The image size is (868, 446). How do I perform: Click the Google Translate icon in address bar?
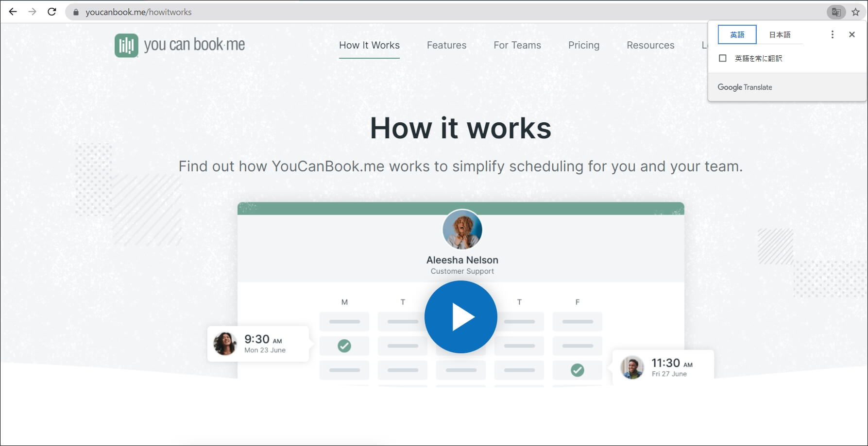click(836, 12)
